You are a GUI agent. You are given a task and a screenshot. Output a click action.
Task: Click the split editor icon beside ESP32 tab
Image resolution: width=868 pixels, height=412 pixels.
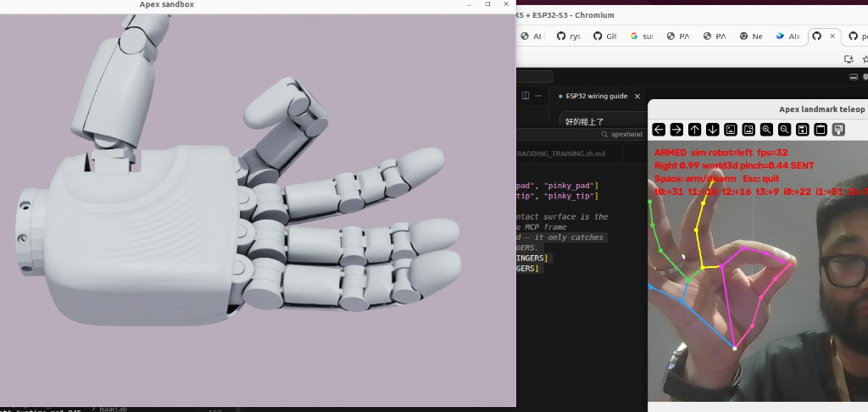click(526, 96)
